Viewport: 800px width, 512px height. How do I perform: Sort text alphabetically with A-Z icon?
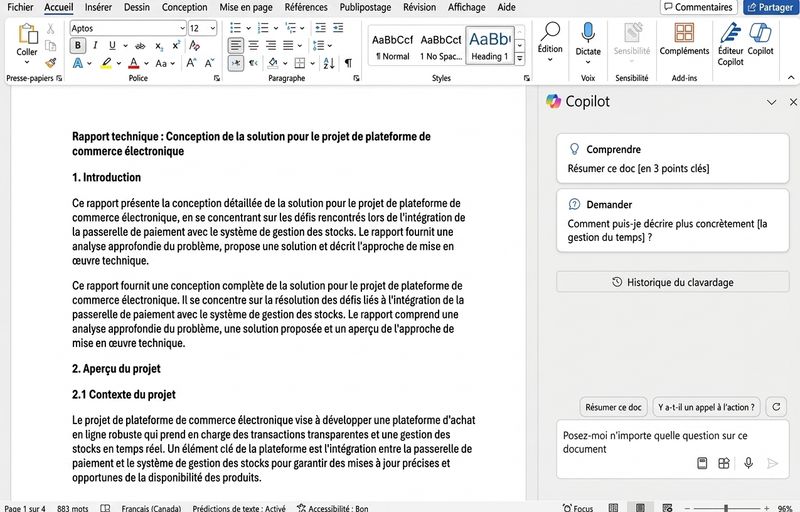tap(329, 63)
